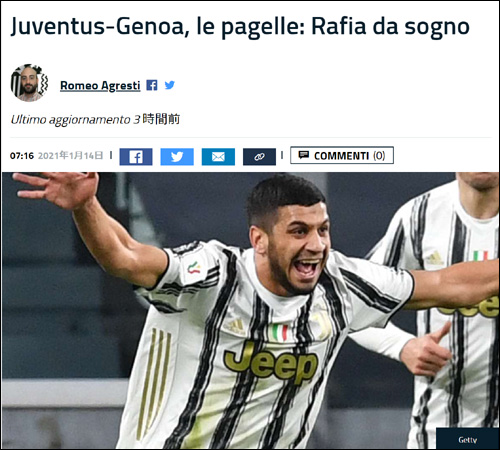Click the (0) comment count
Screen dimensions: 500x450
tap(379, 155)
